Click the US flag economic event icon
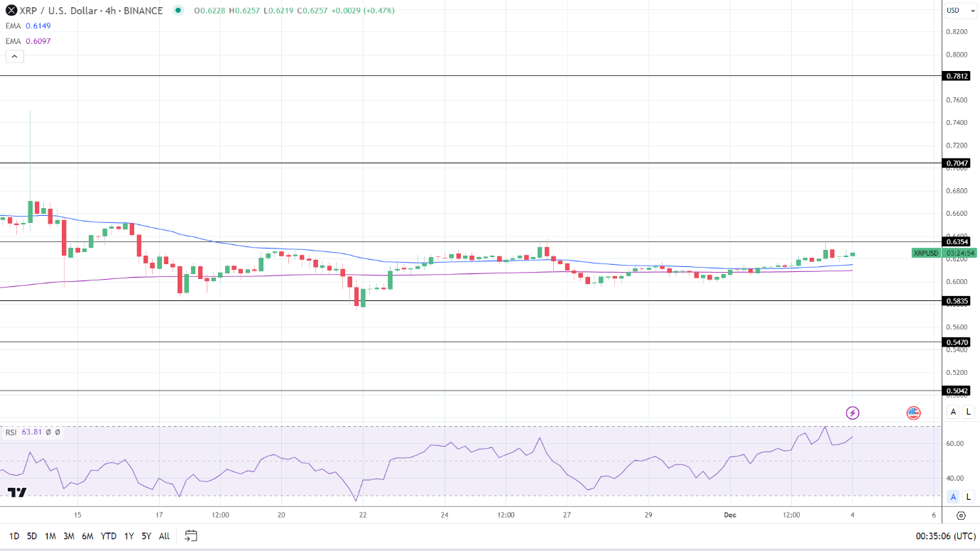980x551 pixels. click(x=913, y=413)
